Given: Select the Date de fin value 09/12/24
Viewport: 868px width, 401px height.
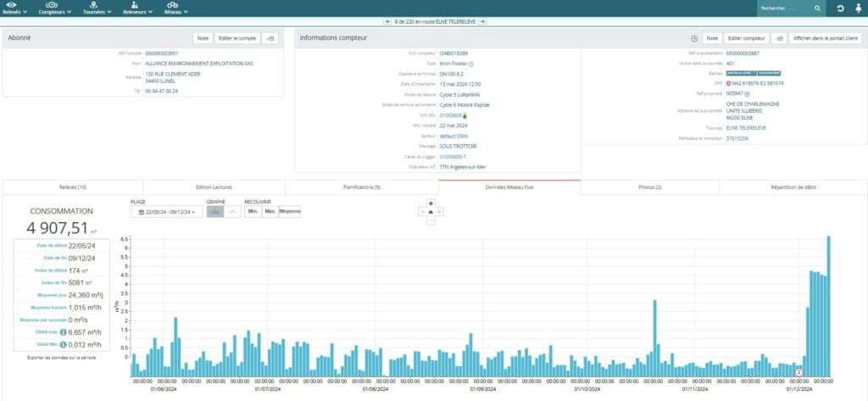Looking at the screenshot, I should pyautogui.click(x=82, y=258).
